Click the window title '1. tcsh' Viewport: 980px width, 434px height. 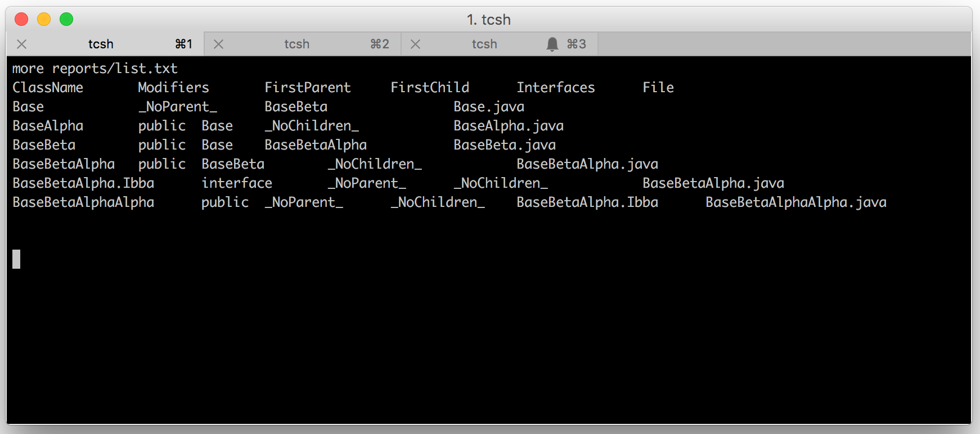click(489, 20)
